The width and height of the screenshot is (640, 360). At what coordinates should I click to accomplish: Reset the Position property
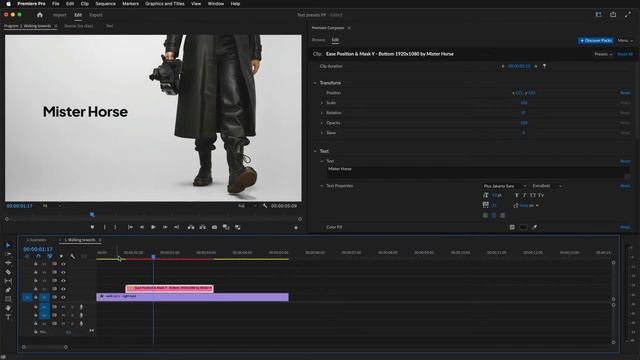[625, 93]
